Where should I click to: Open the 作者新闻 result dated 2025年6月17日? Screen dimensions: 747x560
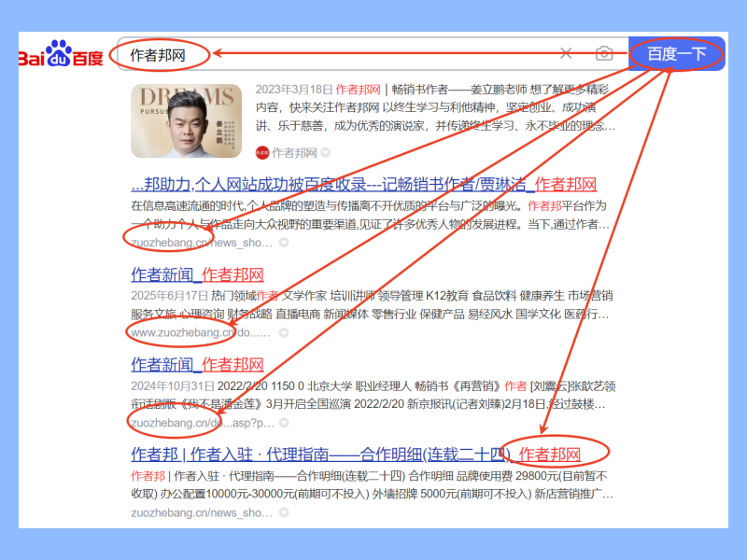pyautogui.click(x=197, y=274)
